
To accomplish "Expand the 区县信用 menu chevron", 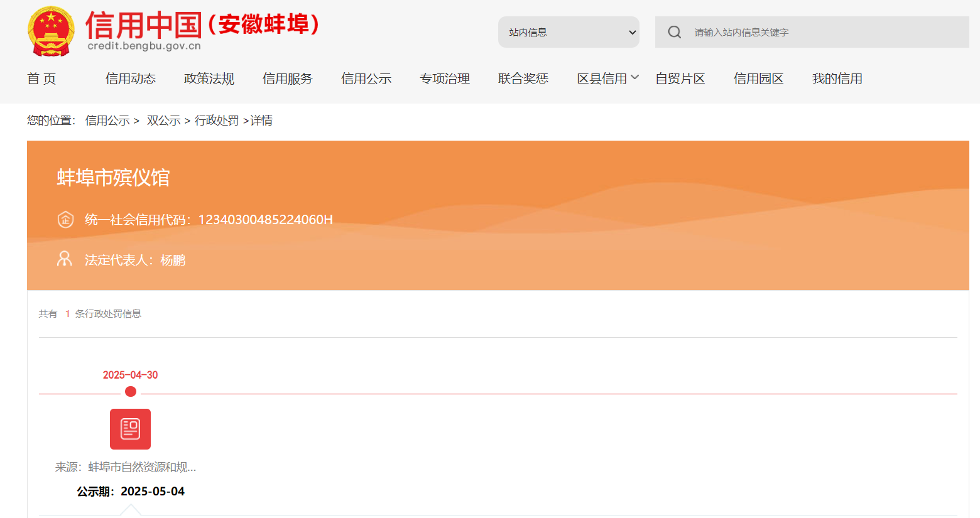I will pyautogui.click(x=635, y=77).
